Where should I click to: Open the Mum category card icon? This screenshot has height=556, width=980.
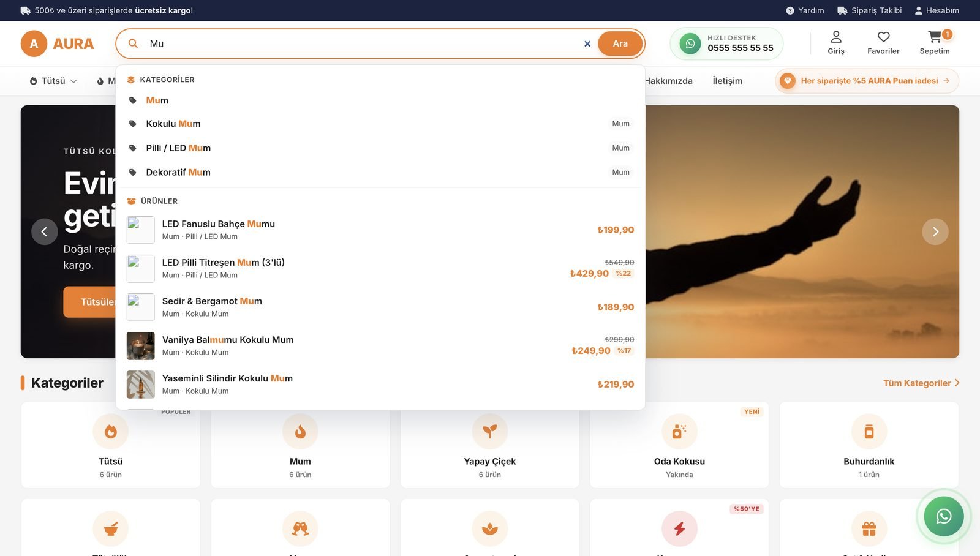(300, 431)
